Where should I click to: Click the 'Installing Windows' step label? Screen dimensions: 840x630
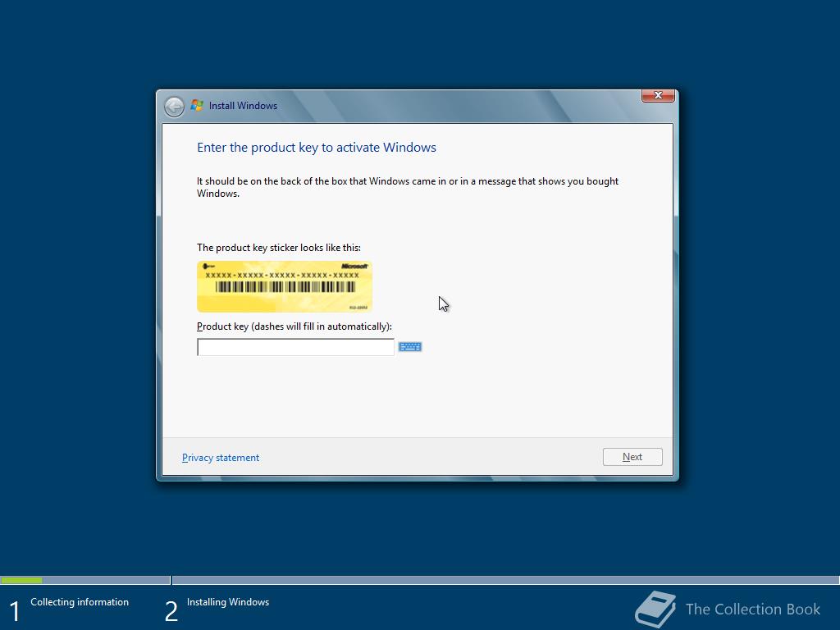[x=228, y=602]
